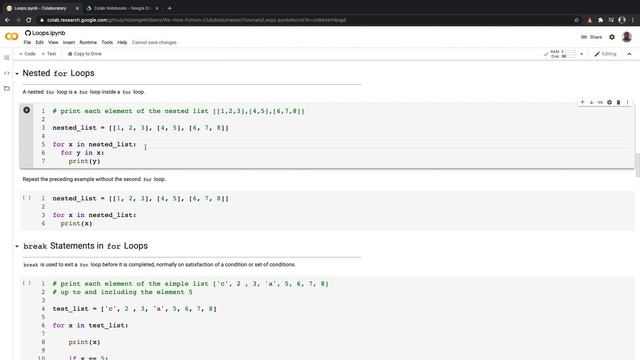The image size is (640, 360).
Task: Add a new Code cell
Action: pyautogui.click(x=27, y=54)
